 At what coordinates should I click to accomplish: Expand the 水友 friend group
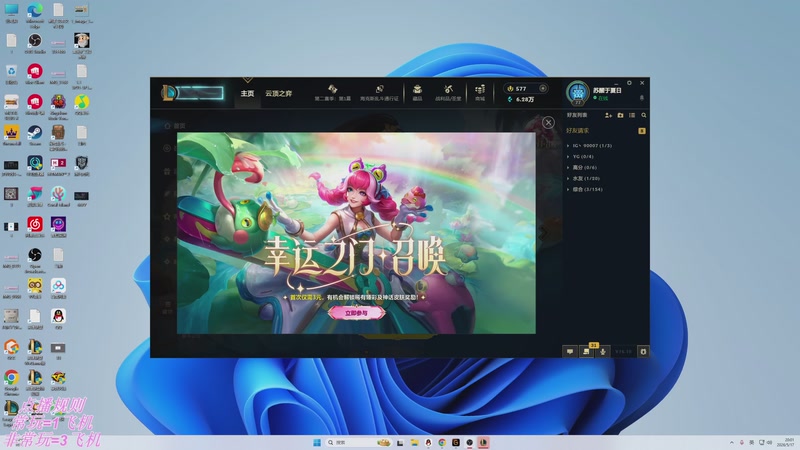point(583,179)
